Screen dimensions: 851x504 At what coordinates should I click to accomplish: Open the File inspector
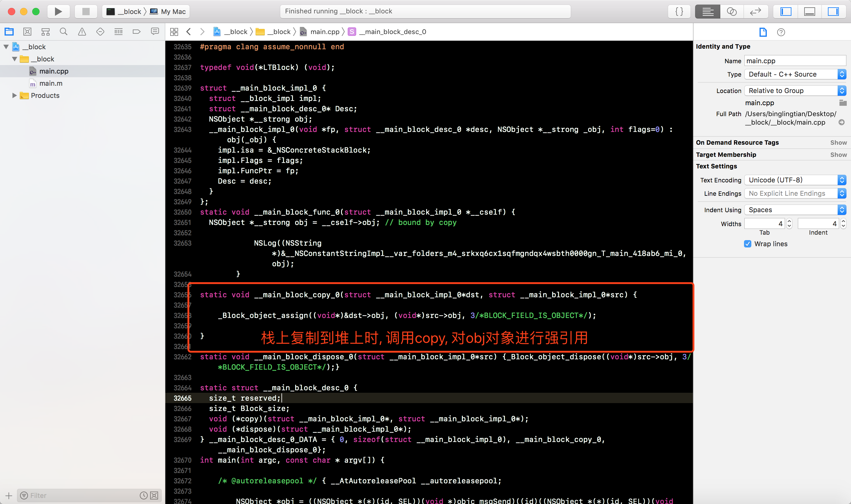click(x=763, y=32)
